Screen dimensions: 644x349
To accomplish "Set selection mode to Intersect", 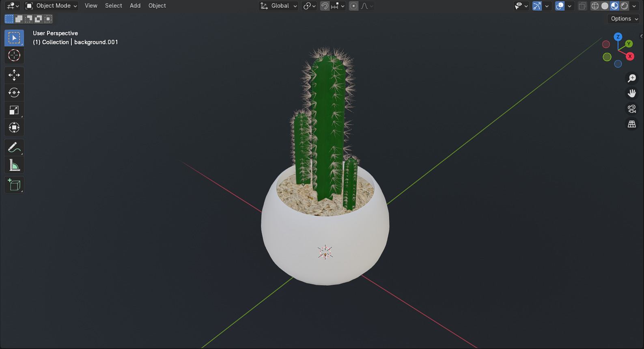I will click(48, 19).
